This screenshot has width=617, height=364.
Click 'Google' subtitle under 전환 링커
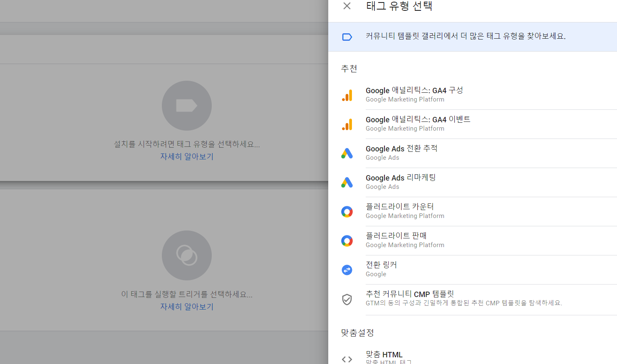click(376, 274)
